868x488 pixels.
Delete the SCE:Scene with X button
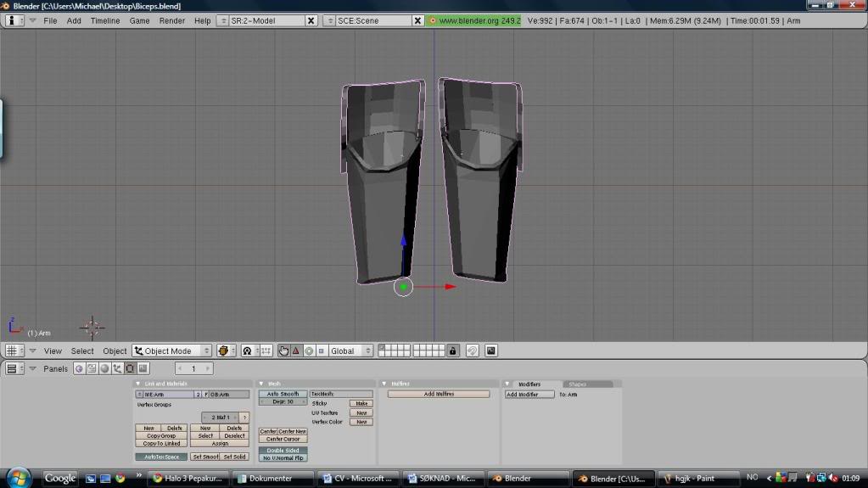tap(418, 20)
